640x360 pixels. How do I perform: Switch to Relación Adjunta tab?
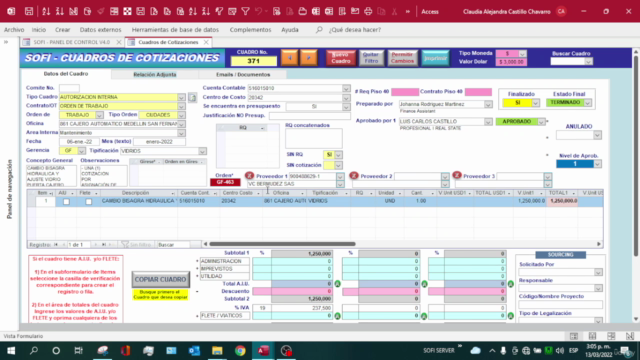tap(155, 75)
